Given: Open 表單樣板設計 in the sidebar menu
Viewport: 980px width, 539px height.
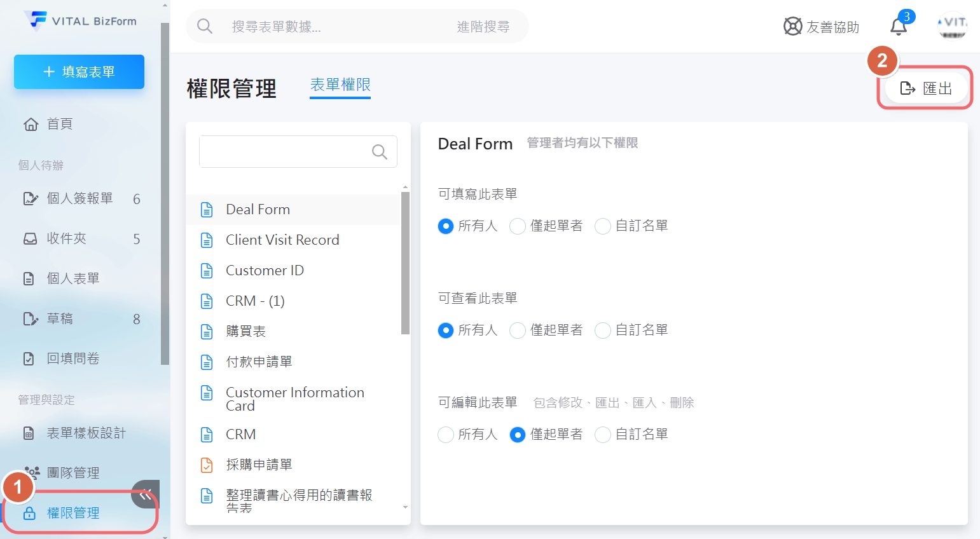Looking at the screenshot, I should click(x=86, y=433).
